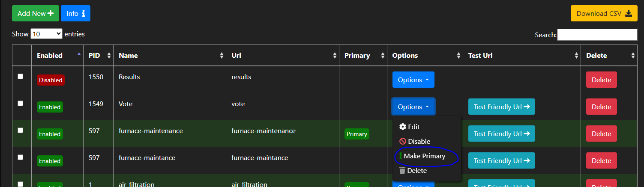Expand Options dropdown for Results row
Viewport: 644px width, 187px height.
pyautogui.click(x=413, y=80)
